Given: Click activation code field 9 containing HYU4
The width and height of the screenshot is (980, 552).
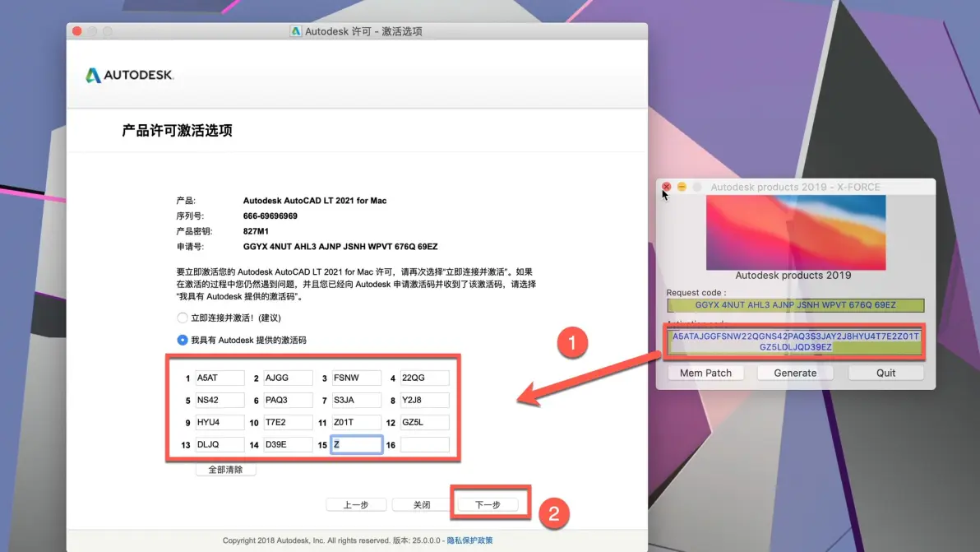Looking at the screenshot, I should pos(220,423).
